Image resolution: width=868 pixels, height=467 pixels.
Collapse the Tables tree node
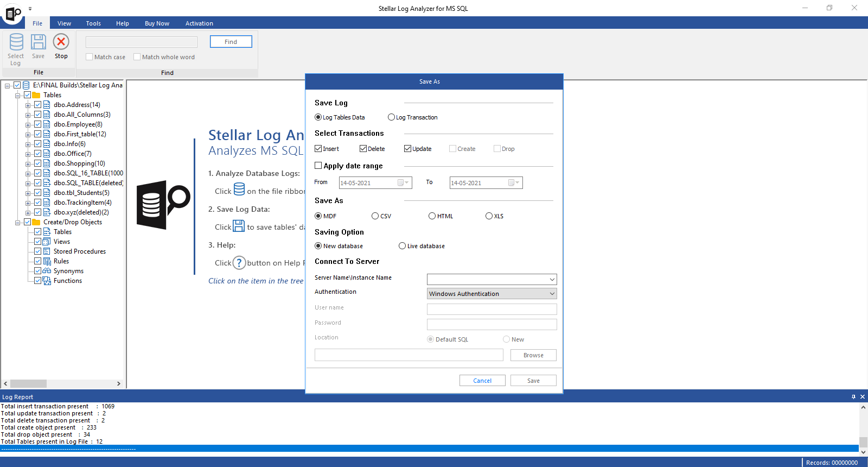coord(17,96)
